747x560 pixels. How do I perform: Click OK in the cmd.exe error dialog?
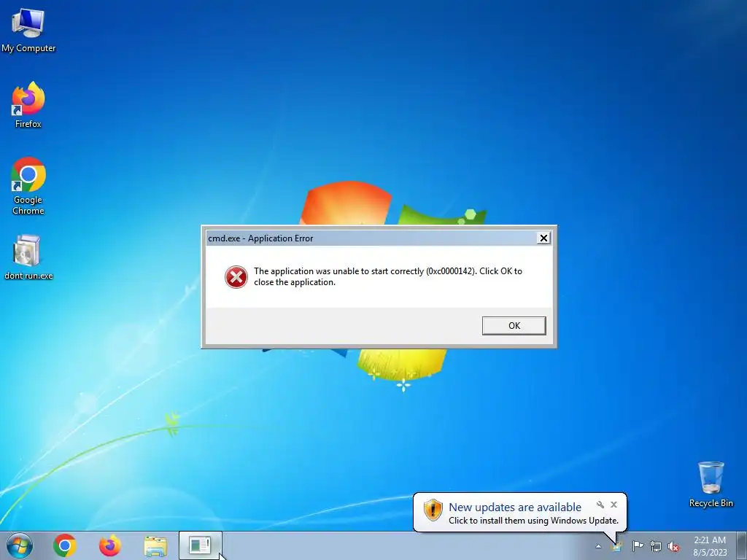coord(514,326)
